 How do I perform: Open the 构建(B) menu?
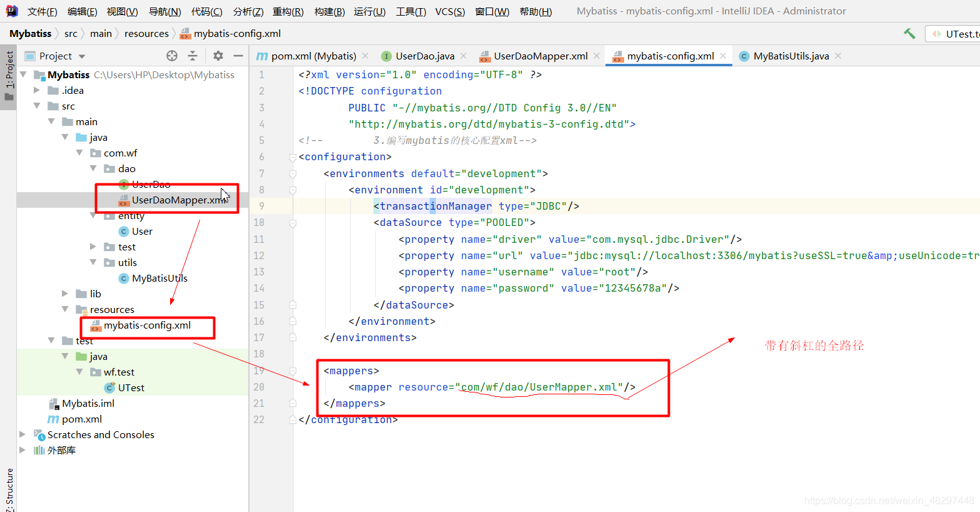[x=329, y=11]
